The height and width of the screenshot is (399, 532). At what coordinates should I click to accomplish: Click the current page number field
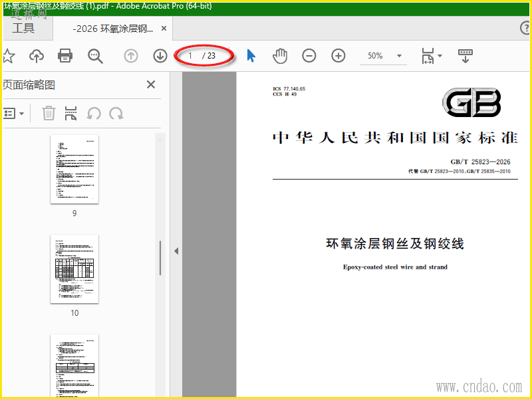[x=191, y=56]
